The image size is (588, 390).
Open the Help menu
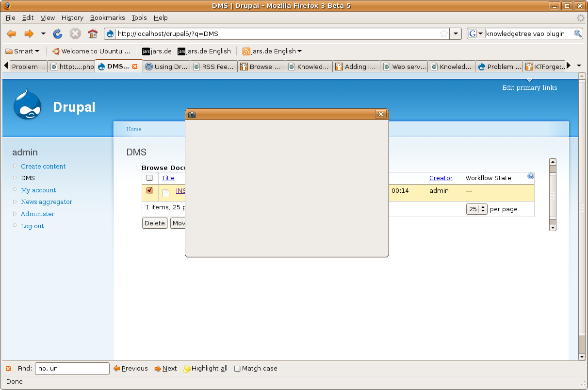click(161, 17)
